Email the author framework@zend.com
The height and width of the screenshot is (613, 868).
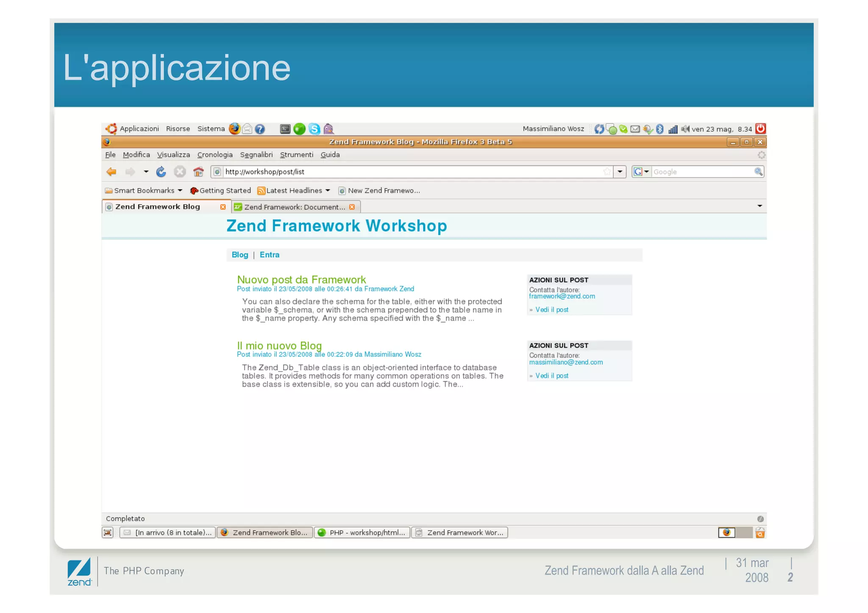[x=562, y=297]
